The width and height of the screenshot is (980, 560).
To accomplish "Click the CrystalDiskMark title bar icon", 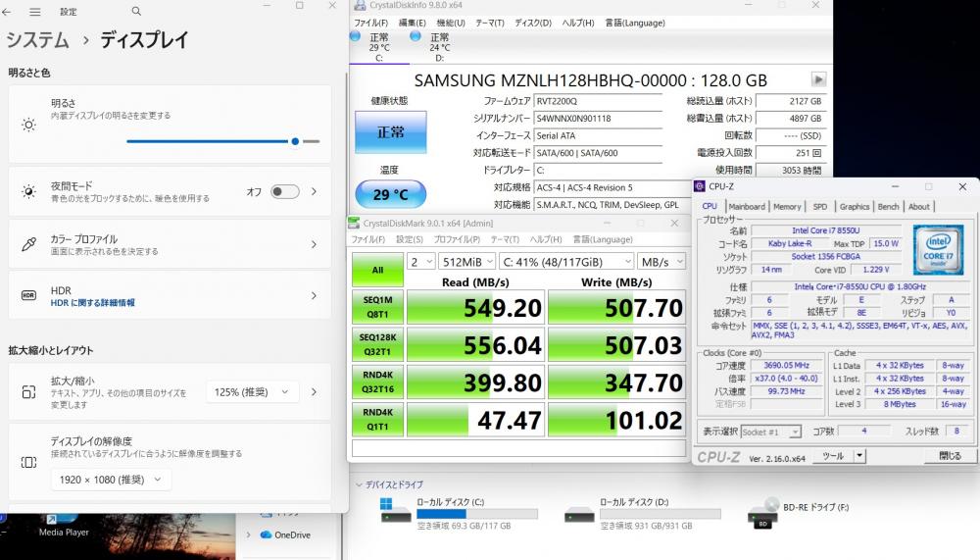I will coord(354,223).
